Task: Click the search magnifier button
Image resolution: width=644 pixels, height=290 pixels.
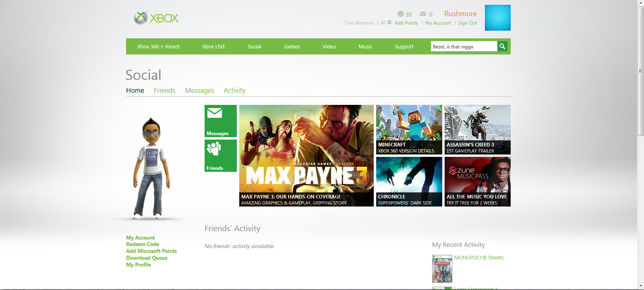Action: tap(502, 46)
